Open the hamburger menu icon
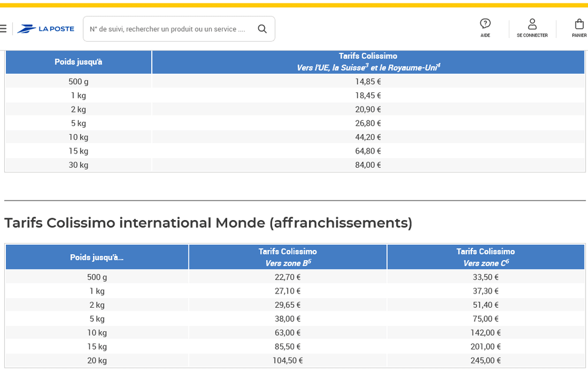 (3, 29)
